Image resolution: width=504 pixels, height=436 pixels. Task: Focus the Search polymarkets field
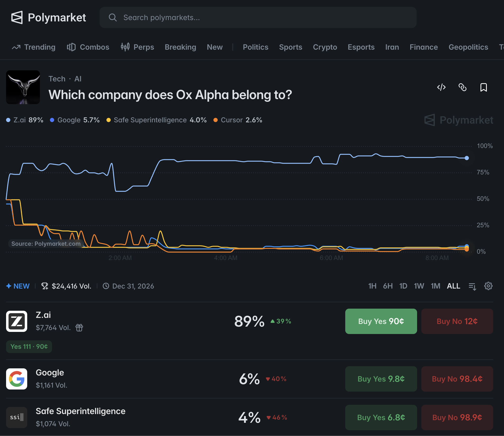coord(258,17)
